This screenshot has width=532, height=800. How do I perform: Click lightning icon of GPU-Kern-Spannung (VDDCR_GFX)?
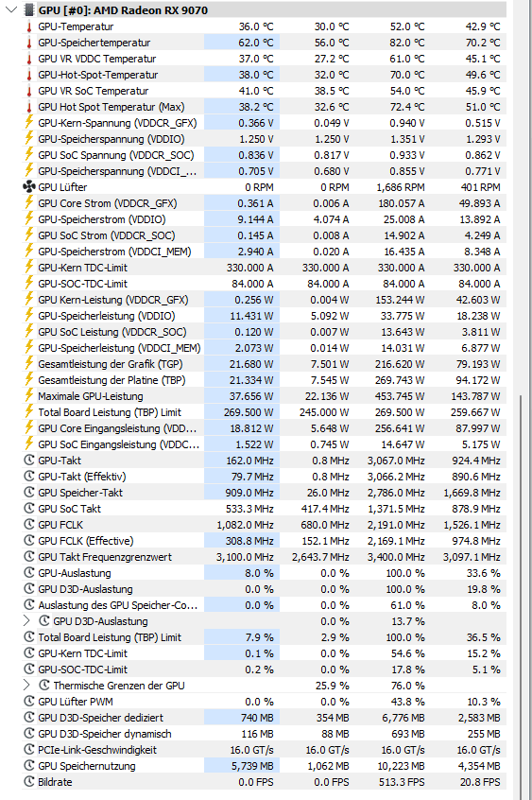point(29,122)
